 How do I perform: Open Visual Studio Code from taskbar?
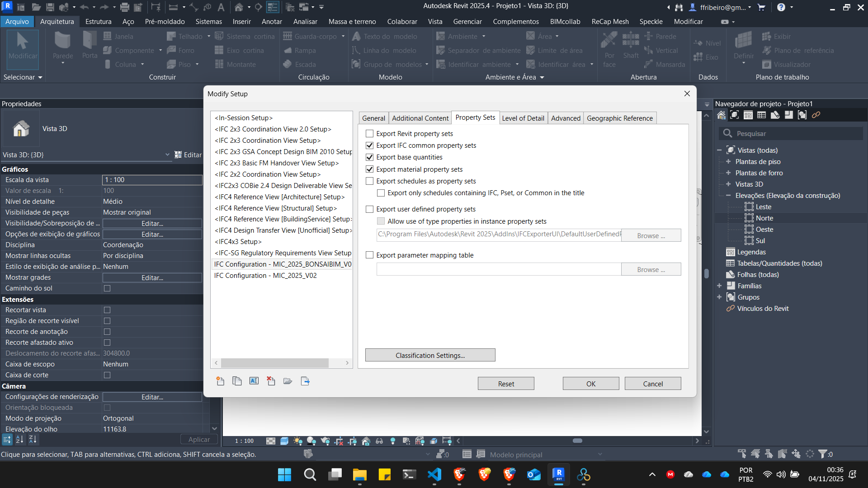click(434, 474)
